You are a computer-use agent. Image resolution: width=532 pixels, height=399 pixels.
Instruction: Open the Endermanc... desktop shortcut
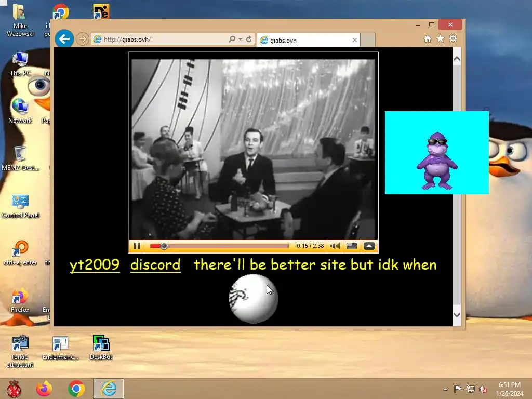tap(60, 348)
